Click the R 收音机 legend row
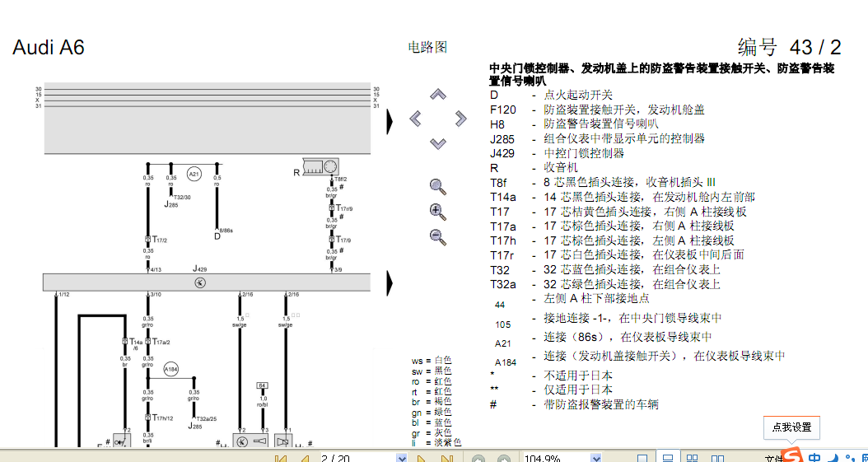 click(x=534, y=168)
